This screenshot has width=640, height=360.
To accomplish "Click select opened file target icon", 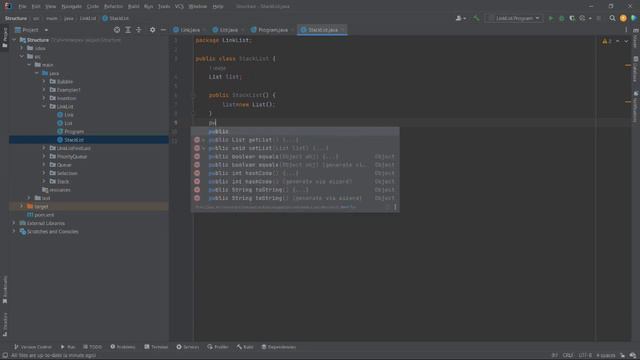I will (117, 30).
